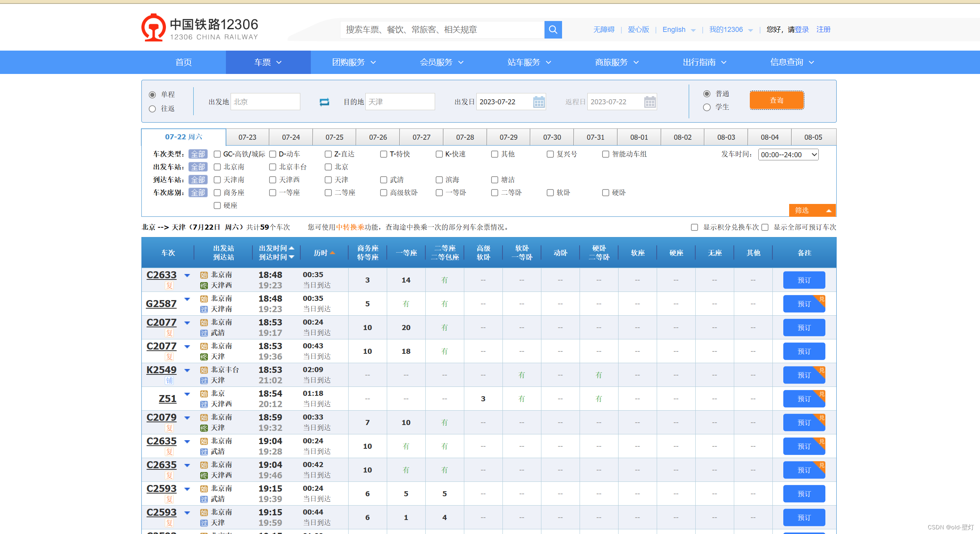
Task: Select the 往返 round-trip radio button
Action: click(152, 109)
